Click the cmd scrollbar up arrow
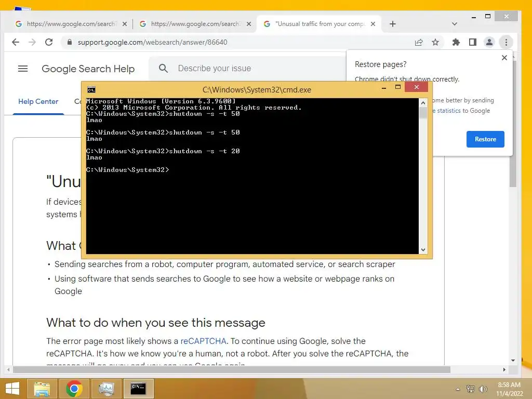The width and height of the screenshot is (532, 399). click(423, 103)
